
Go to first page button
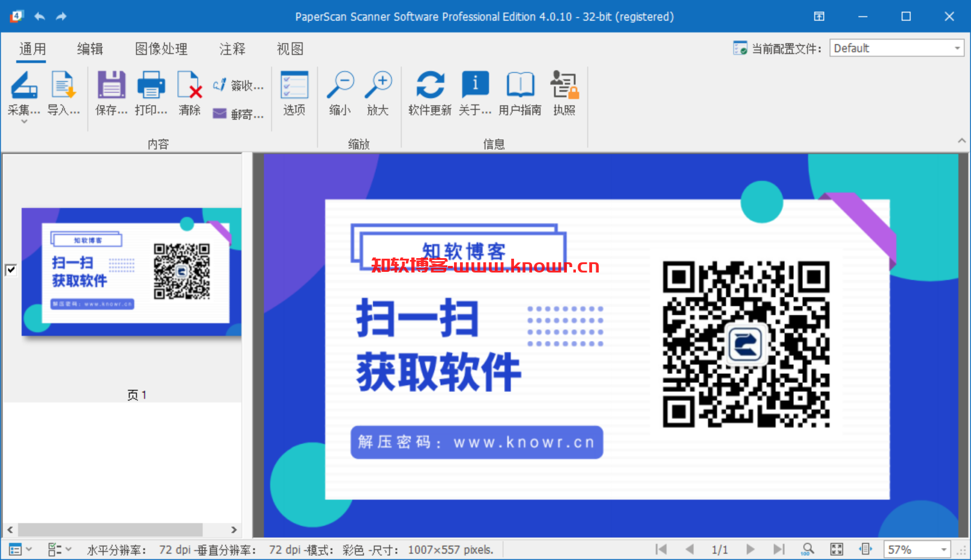[661, 549]
